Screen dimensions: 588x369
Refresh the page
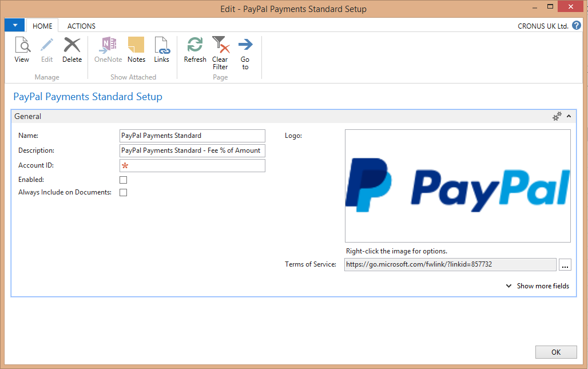pyautogui.click(x=195, y=50)
